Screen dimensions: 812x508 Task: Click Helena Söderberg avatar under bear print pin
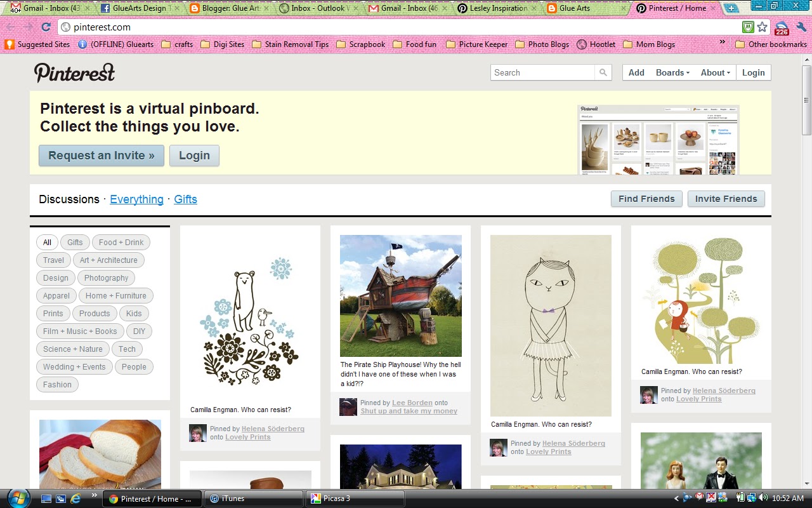(198, 433)
